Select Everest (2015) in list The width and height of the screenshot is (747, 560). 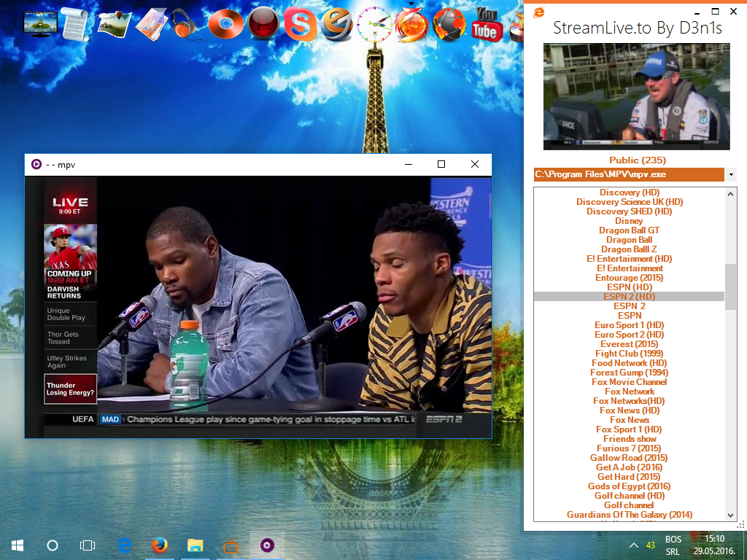[x=630, y=344]
